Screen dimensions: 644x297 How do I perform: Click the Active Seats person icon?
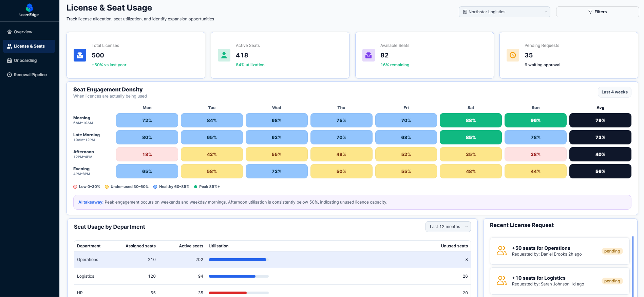click(224, 55)
